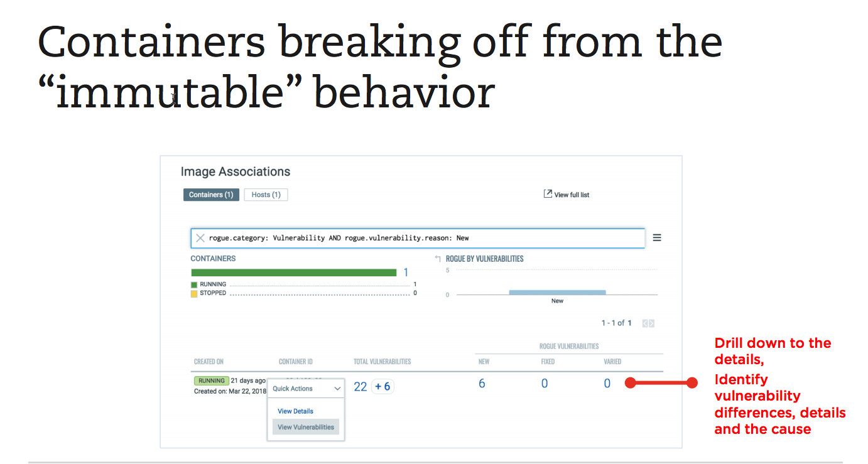This screenshot has width=868, height=464.
Task: Toggle the green RUNNING legend marker
Action: 194,284
